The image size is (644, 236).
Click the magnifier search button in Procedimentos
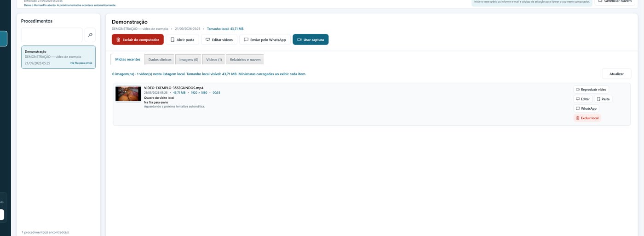(90, 35)
